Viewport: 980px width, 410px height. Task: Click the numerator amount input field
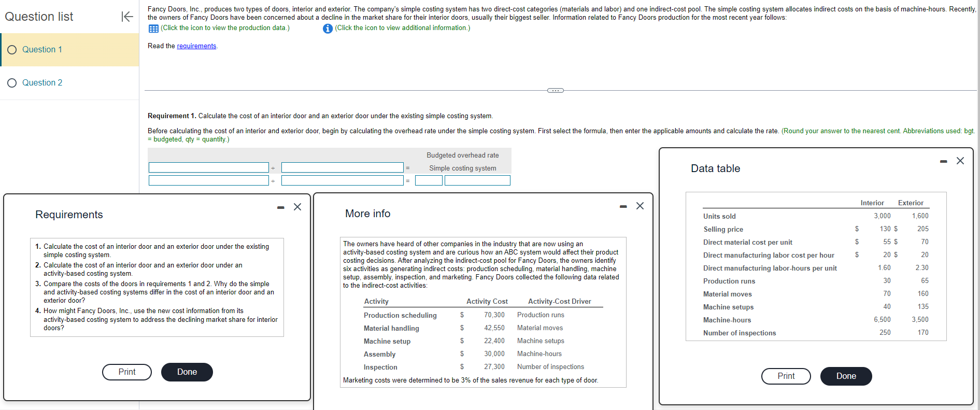click(209, 180)
